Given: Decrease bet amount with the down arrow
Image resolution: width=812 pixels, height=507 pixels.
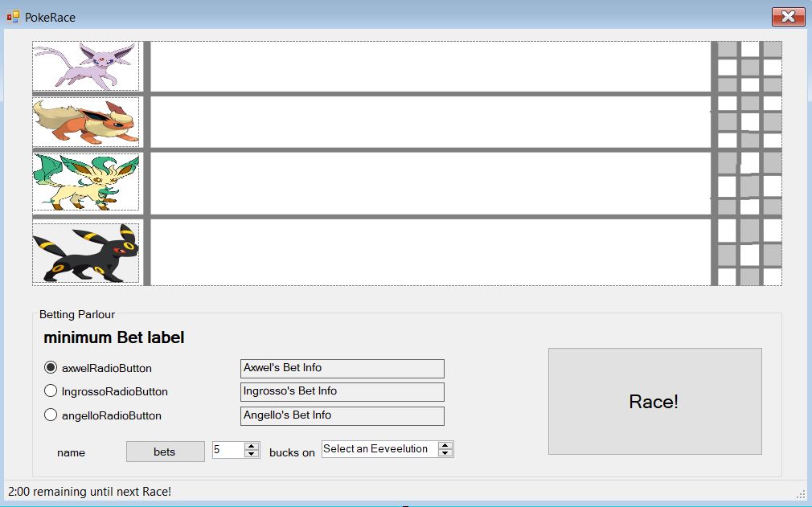Looking at the screenshot, I should [252, 454].
